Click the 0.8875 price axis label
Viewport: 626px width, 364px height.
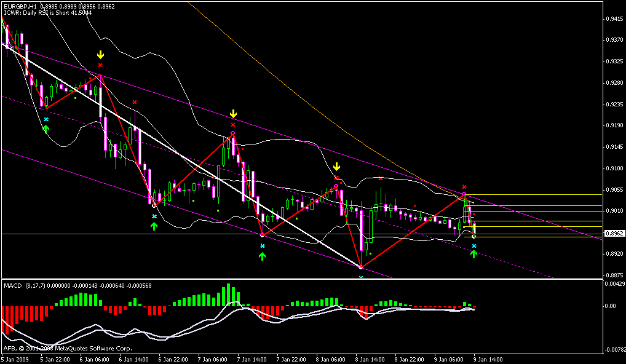click(612, 275)
